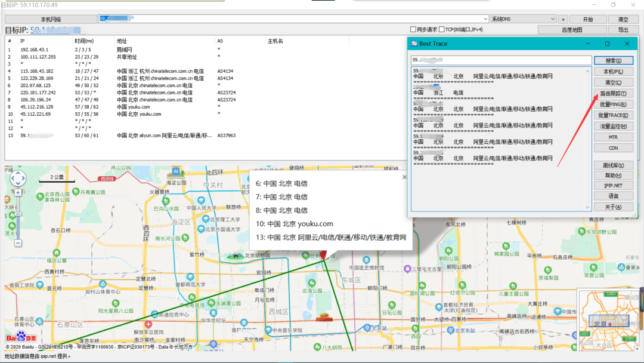Open the 系统DNS dropdown
Image resolution: width=644 pixels, height=363 pixels.
pyautogui.click(x=524, y=19)
